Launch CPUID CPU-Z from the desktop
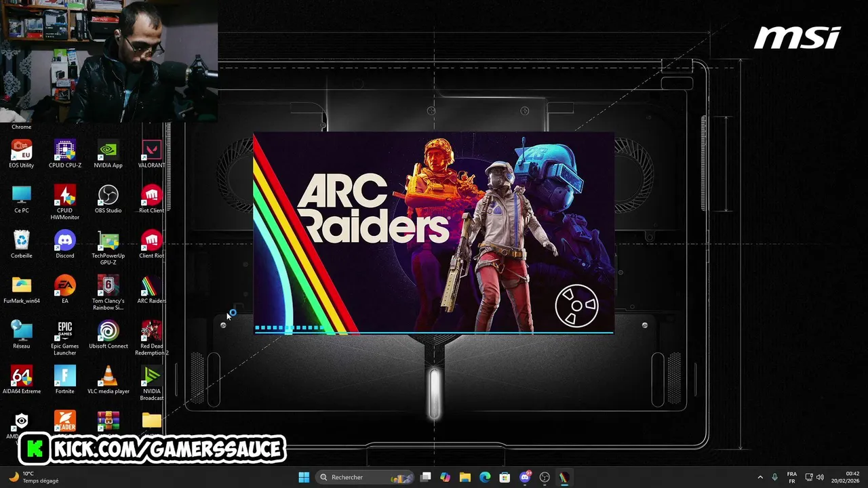 (65, 154)
